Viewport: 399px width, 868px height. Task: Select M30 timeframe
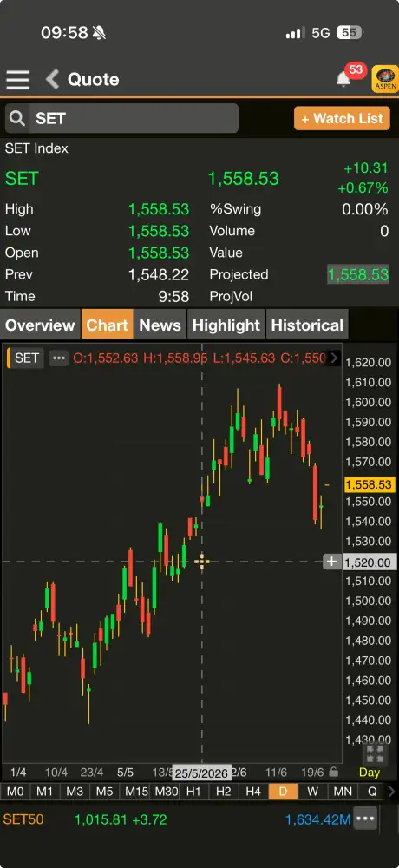166,792
